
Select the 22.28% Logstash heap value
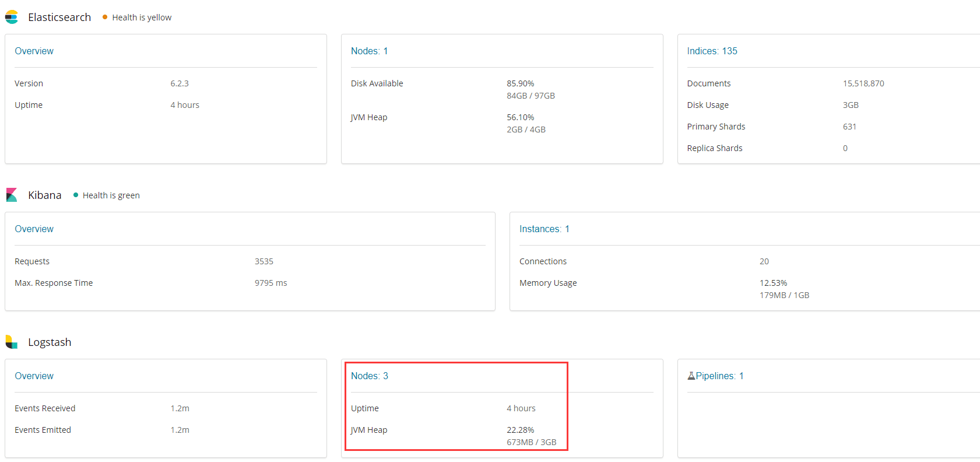[x=521, y=430]
